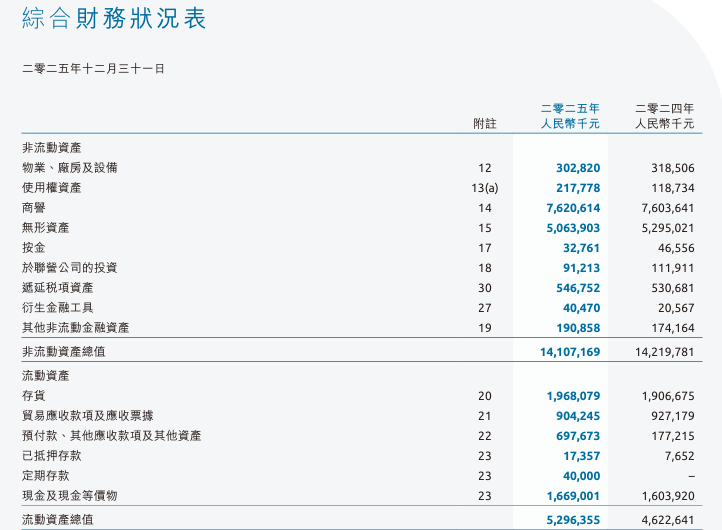Screen dimensions: 722x530
Task: Select the value 927,179
Action: point(673,416)
